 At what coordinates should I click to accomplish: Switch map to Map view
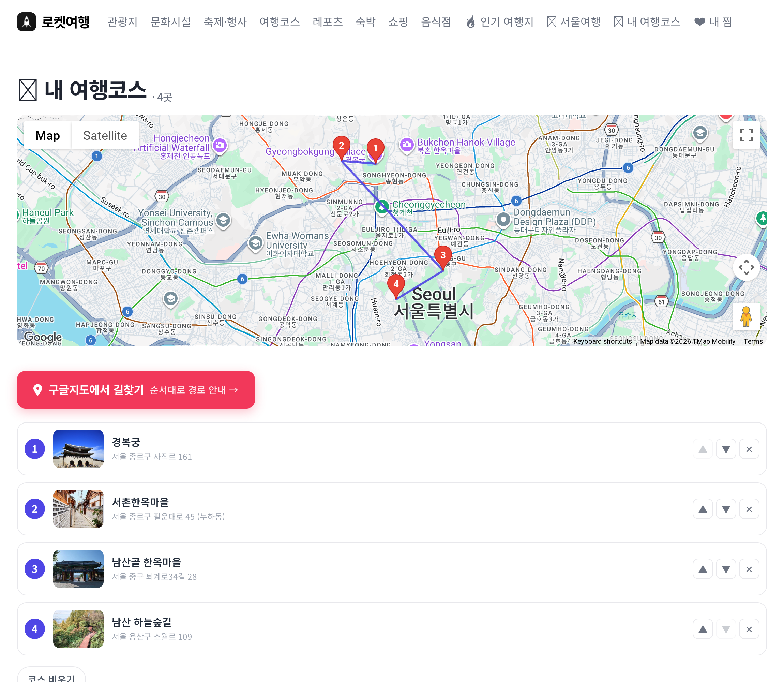[x=47, y=135]
